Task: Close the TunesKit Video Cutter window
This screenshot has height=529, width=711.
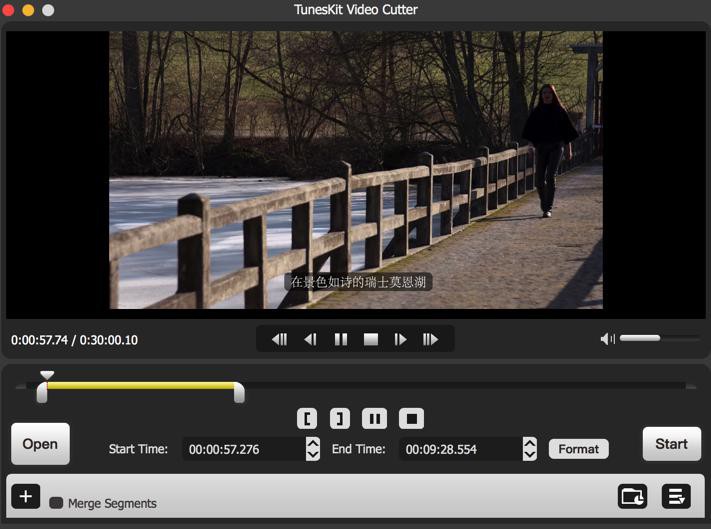Action: (8, 10)
